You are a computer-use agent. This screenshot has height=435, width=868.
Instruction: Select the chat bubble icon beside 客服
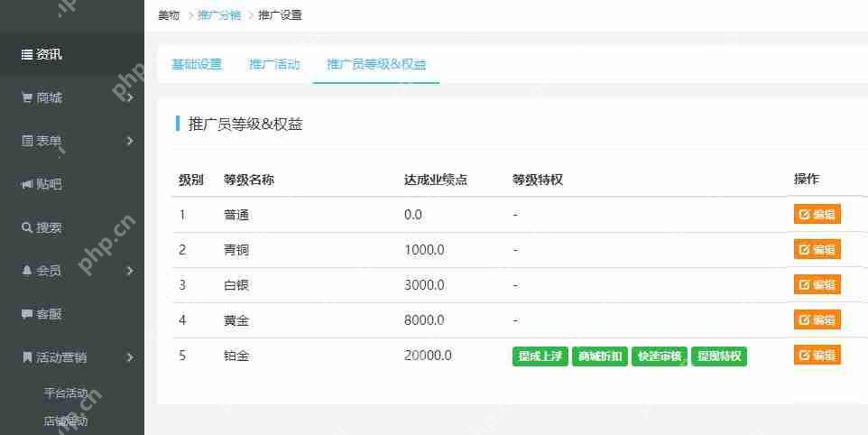coord(26,314)
